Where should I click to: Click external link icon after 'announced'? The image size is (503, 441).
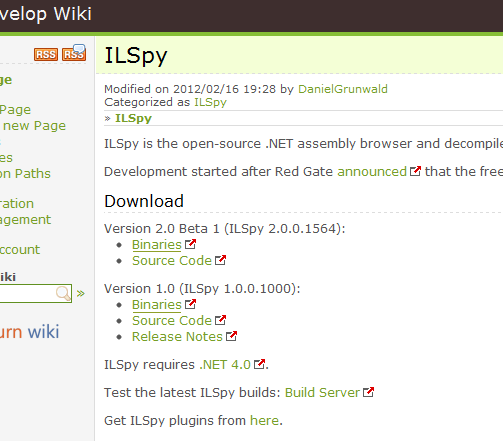click(x=415, y=171)
